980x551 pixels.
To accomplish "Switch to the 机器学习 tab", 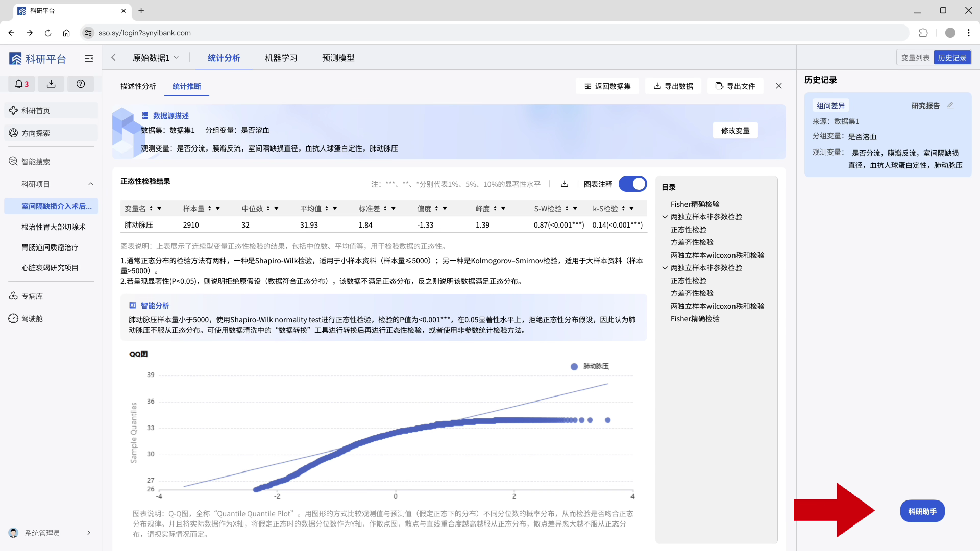I will (281, 58).
